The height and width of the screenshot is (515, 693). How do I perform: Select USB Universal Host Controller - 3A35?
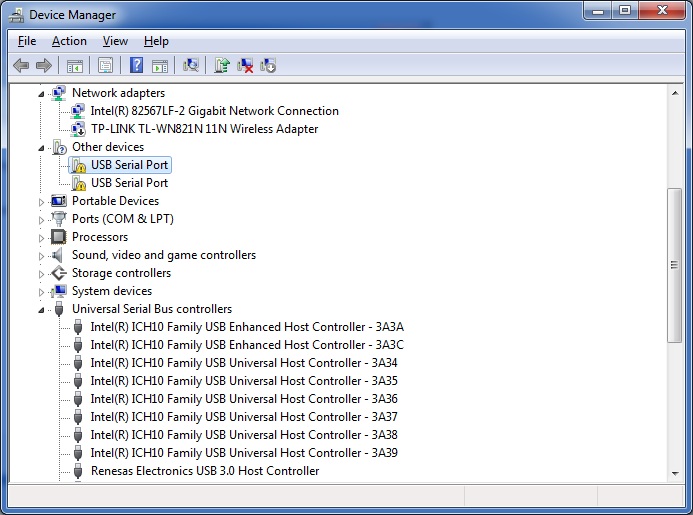(x=244, y=381)
